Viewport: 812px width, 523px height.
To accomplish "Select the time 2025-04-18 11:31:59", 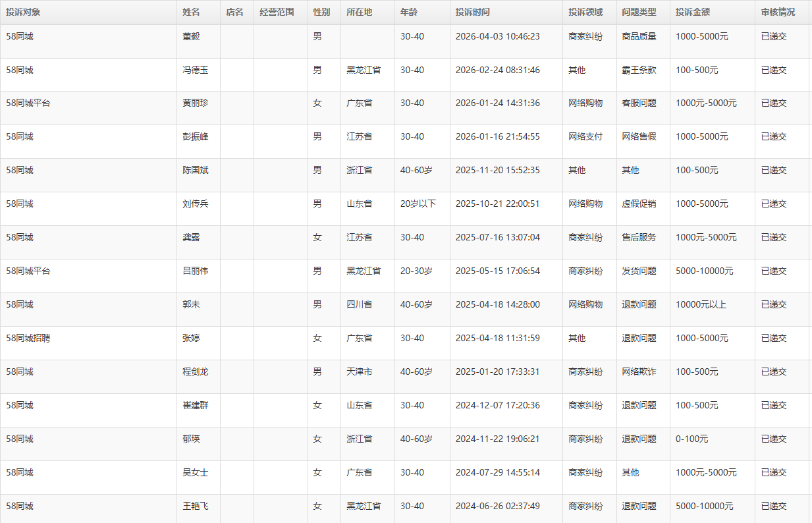I will [497, 338].
